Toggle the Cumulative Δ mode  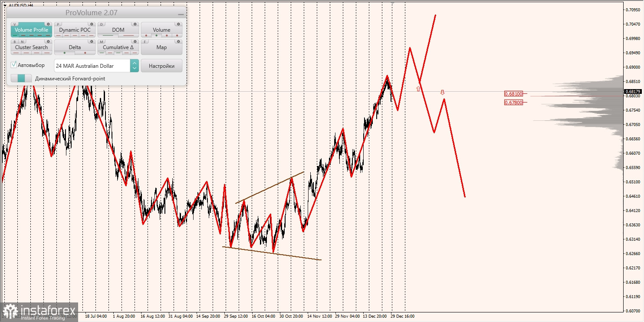point(118,47)
